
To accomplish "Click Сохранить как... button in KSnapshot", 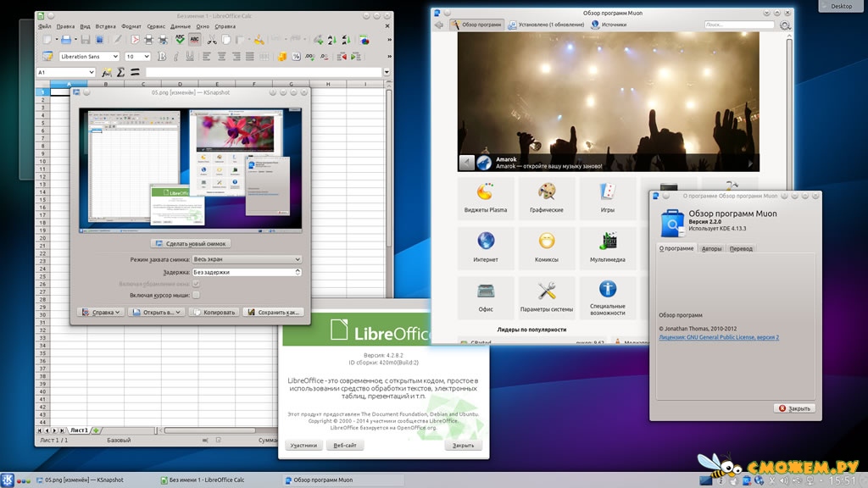I will click(x=274, y=312).
